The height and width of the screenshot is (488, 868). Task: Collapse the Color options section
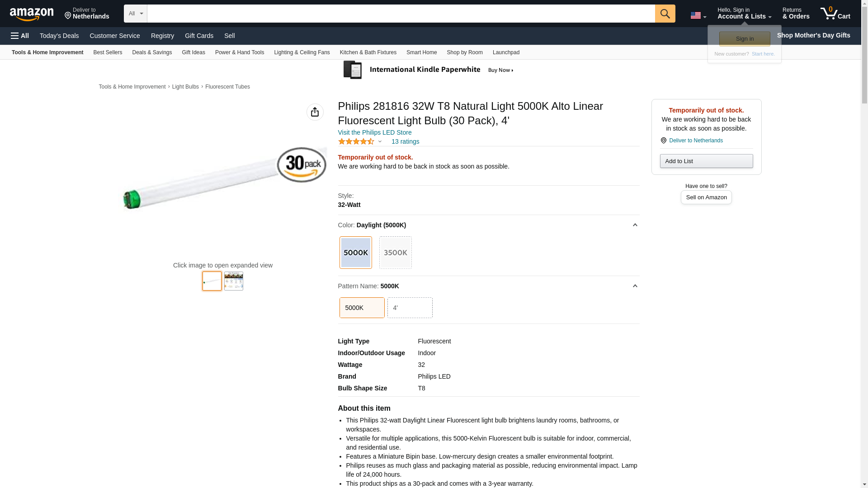click(635, 225)
